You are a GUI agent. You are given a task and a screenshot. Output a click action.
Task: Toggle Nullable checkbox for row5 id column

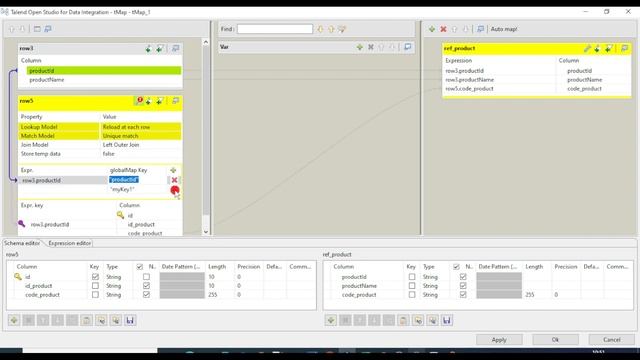point(146,277)
